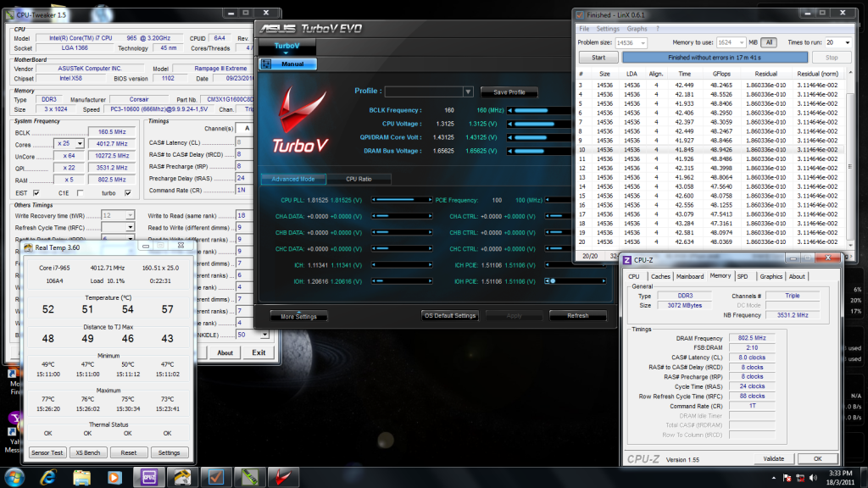Open the Graphics tab in CPU-Z
Screen dimensions: 868x488
tap(771, 277)
